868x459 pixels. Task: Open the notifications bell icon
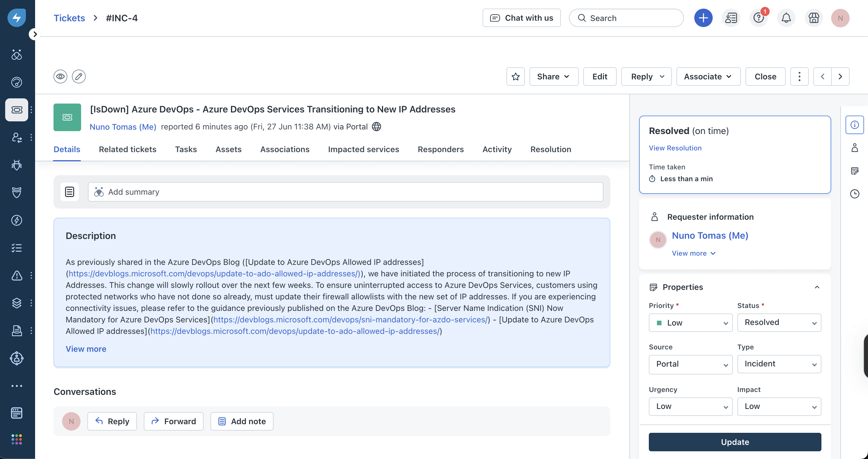click(x=786, y=18)
